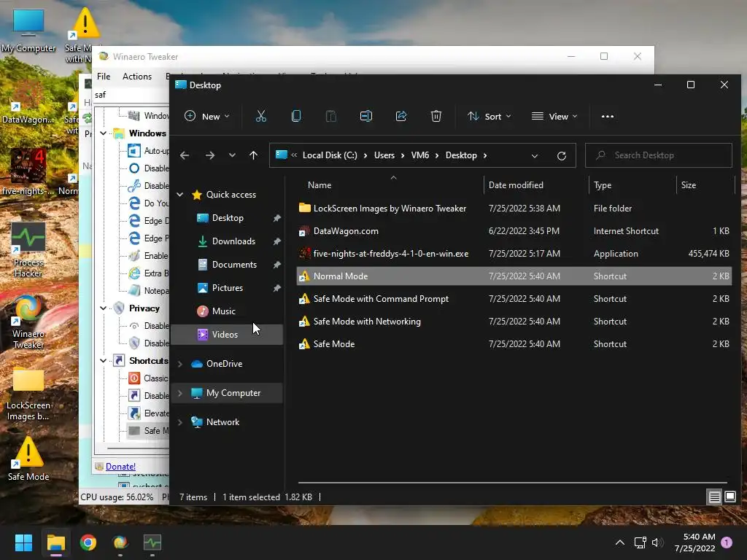Click the Share icon in Explorer toolbar
The image size is (747, 560).
coord(401,116)
